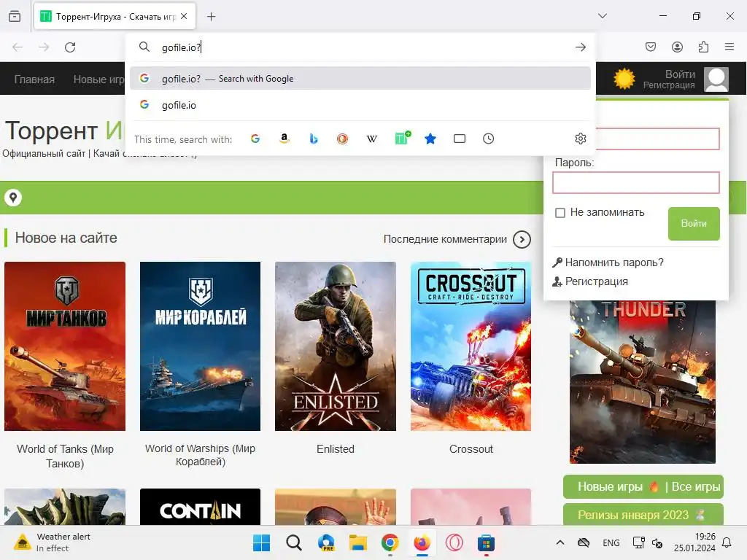The height and width of the screenshot is (560, 747).
Task: Open the Crossout game cover
Action: [x=471, y=346]
